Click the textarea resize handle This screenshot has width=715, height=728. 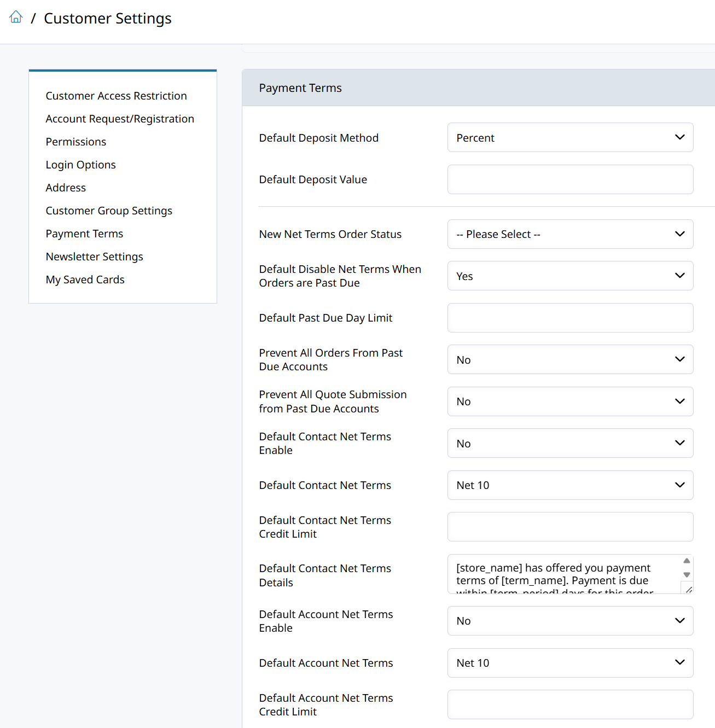pyautogui.click(x=688, y=589)
